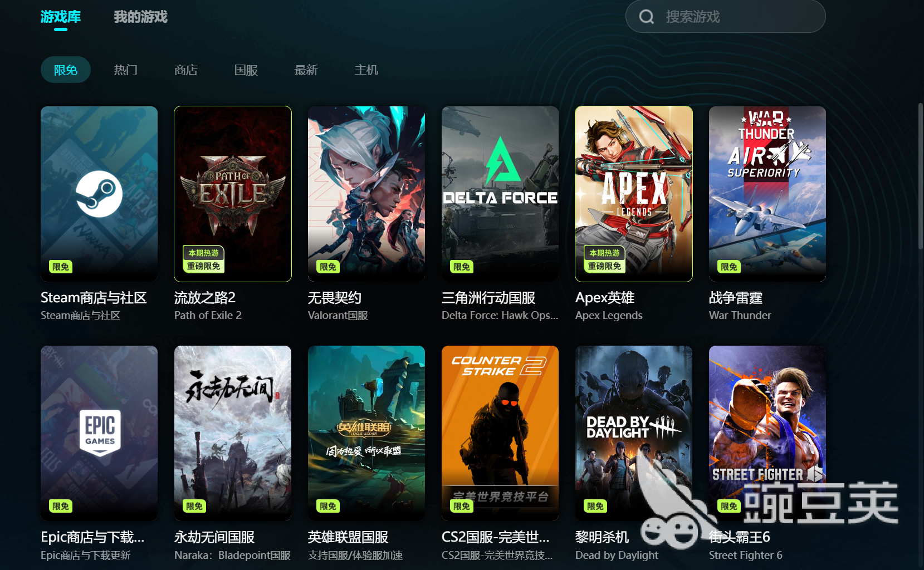Select the Delta Force game cover
The height and width of the screenshot is (570, 924).
pos(500,194)
